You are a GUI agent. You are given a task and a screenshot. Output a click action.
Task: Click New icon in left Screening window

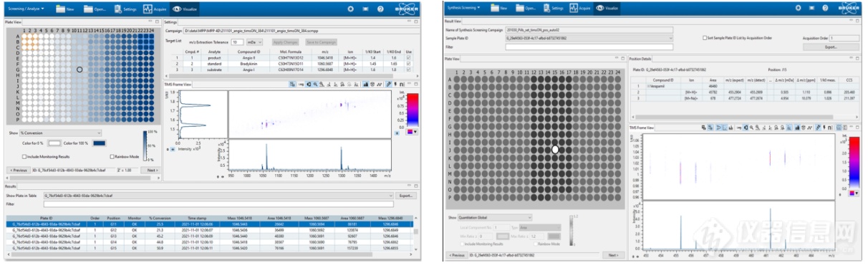[61, 9]
